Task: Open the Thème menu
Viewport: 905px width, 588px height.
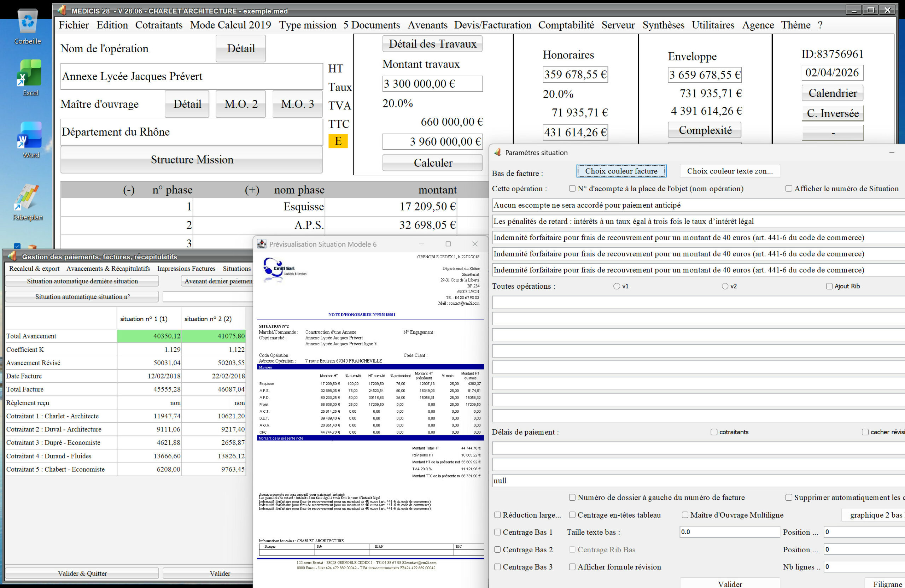Action: [x=795, y=25]
